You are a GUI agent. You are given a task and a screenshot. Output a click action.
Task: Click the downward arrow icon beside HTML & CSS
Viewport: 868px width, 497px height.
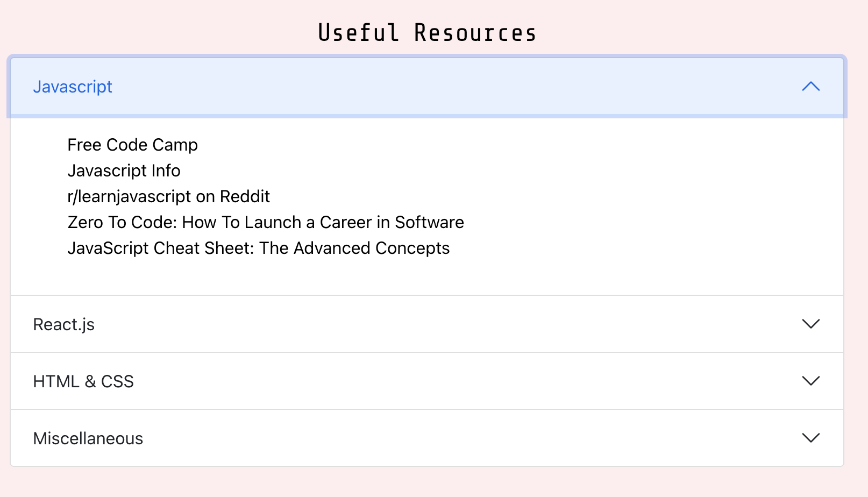(811, 381)
